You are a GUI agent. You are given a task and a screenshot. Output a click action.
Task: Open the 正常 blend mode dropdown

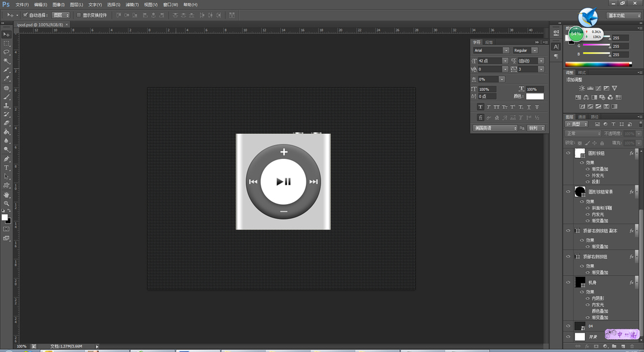(x=583, y=134)
